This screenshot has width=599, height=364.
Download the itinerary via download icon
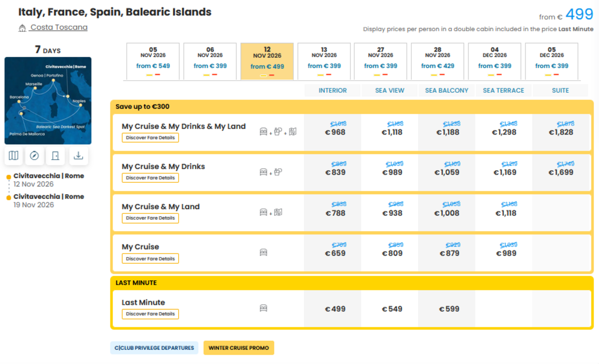click(78, 156)
